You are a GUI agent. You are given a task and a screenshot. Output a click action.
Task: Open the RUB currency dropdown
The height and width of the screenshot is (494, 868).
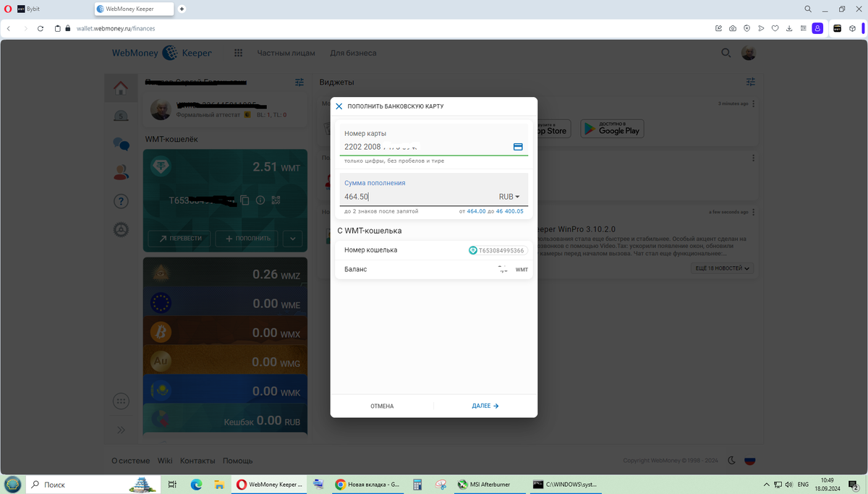pos(509,197)
